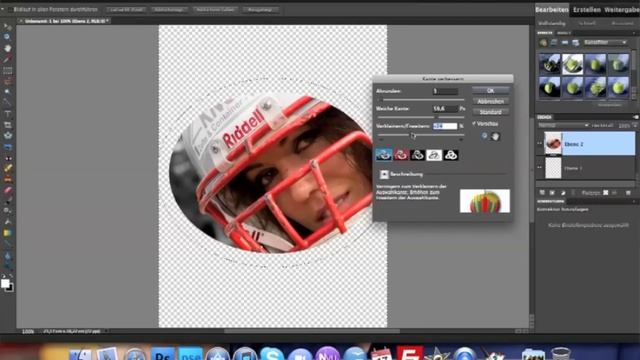Switch to the Bearbeiten tab
The width and height of the screenshot is (640, 360).
tap(552, 10)
